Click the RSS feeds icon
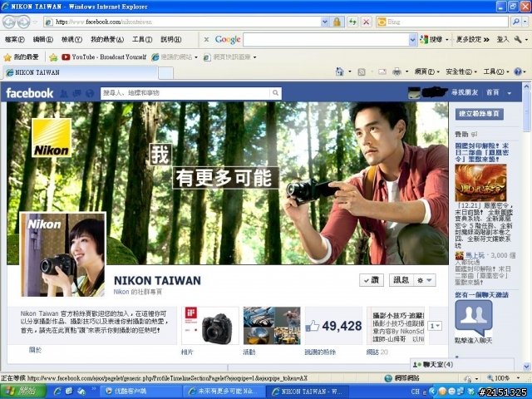Screen dimensions: 532x399 click(362, 71)
